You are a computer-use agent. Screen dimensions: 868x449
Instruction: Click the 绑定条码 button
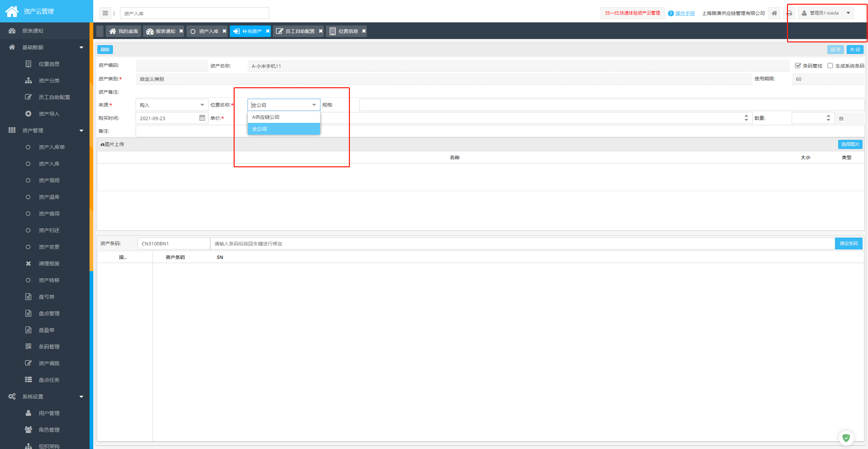[849, 243]
